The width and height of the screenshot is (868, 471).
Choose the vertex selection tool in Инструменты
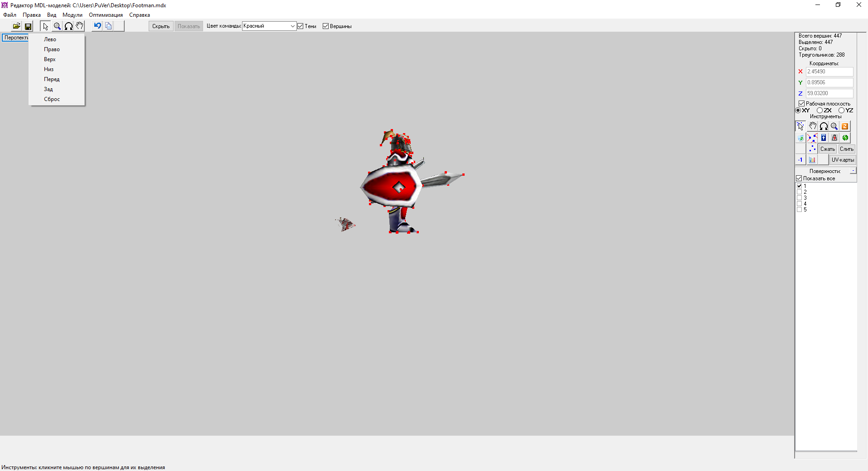801,126
